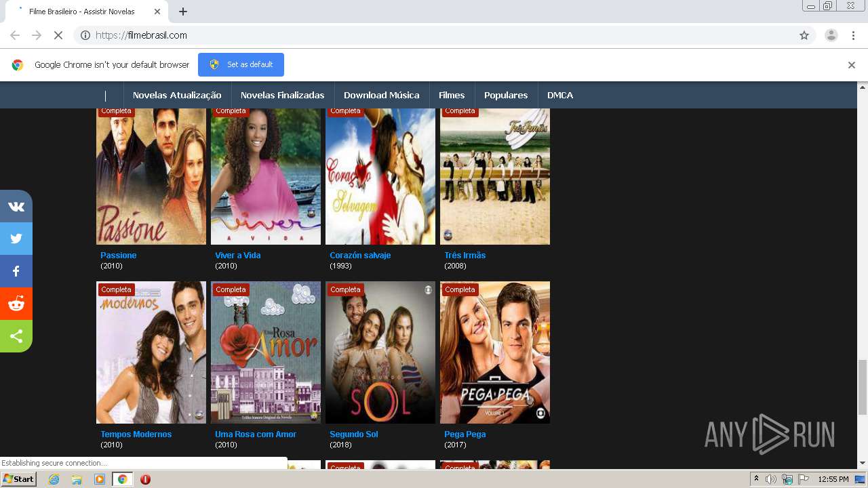View site information icon in address bar
The height and width of the screenshot is (488, 868).
click(85, 35)
